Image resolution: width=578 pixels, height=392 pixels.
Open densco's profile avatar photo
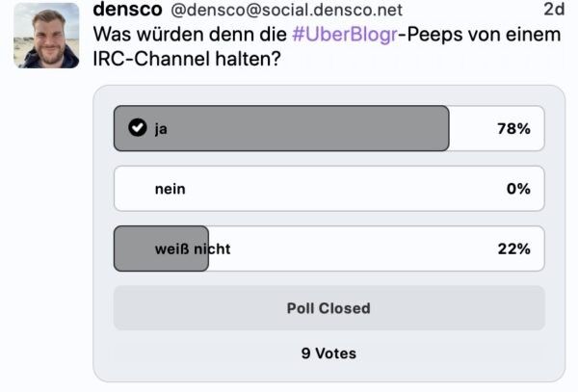(x=46, y=36)
